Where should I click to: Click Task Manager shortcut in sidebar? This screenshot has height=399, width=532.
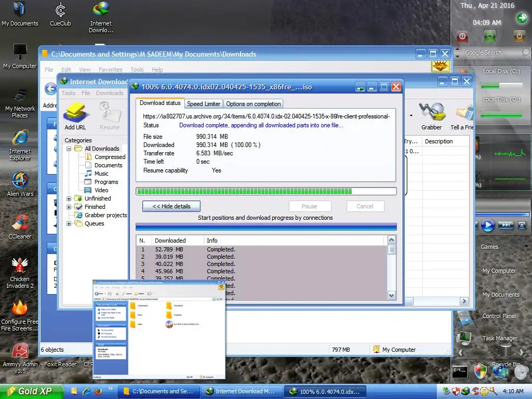coord(500,338)
